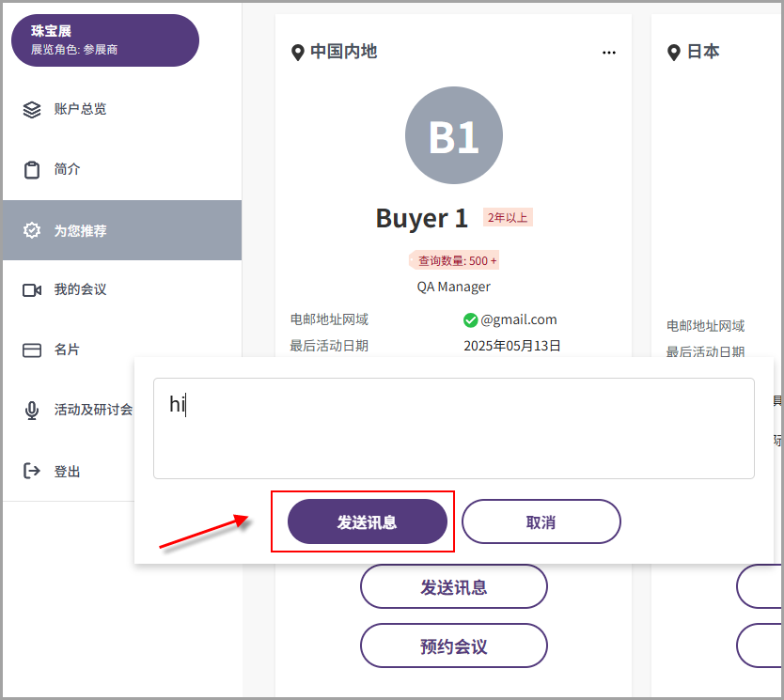Open the 我的会议 sidebar menu item

(80, 290)
